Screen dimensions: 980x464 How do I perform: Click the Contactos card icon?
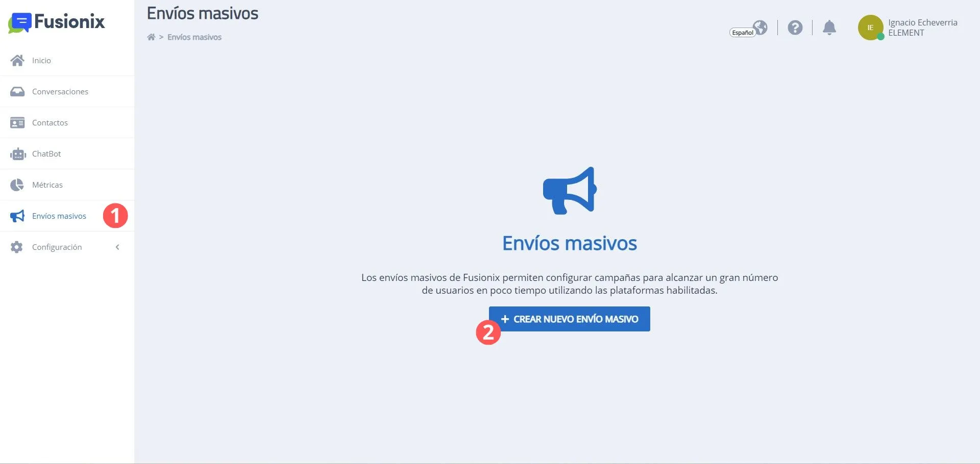tap(17, 122)
